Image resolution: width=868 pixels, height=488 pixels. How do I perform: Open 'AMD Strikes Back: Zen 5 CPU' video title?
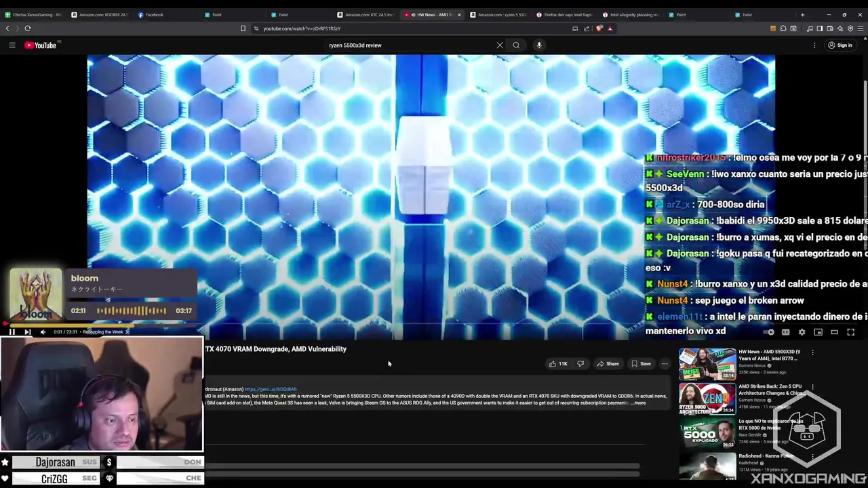click(x=770, y=390)
